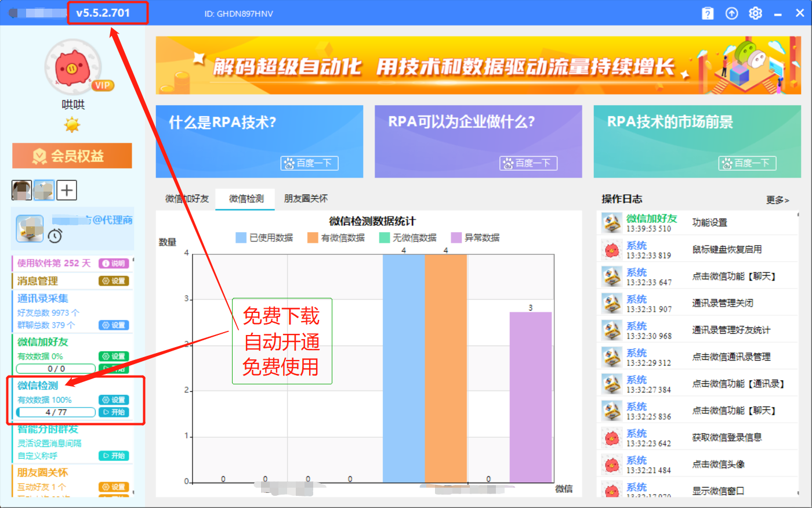Viewport: 812px width, 508px height.
Task: Expand operation log via 更多>
Action: (777, 200)
